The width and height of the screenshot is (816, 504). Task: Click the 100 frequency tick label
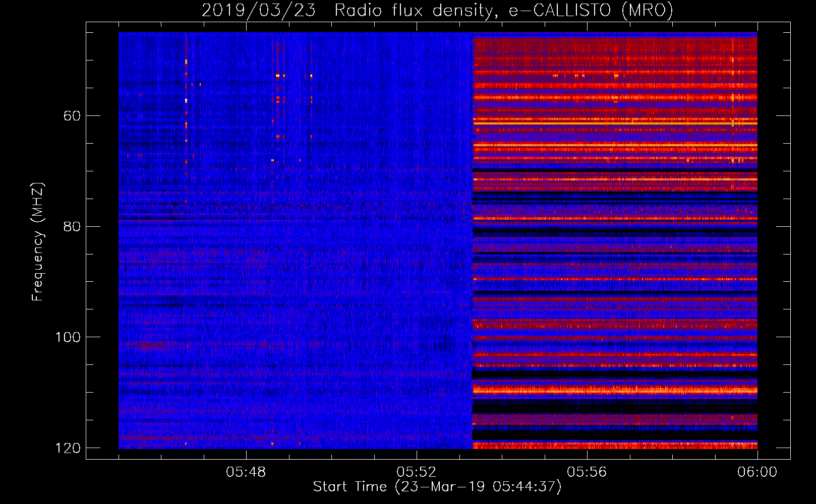coord(68,337)
